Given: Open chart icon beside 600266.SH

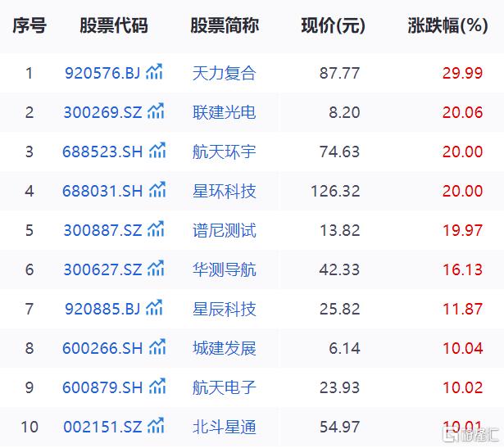Looking at the screenshot, I should (x=157, y=346).
